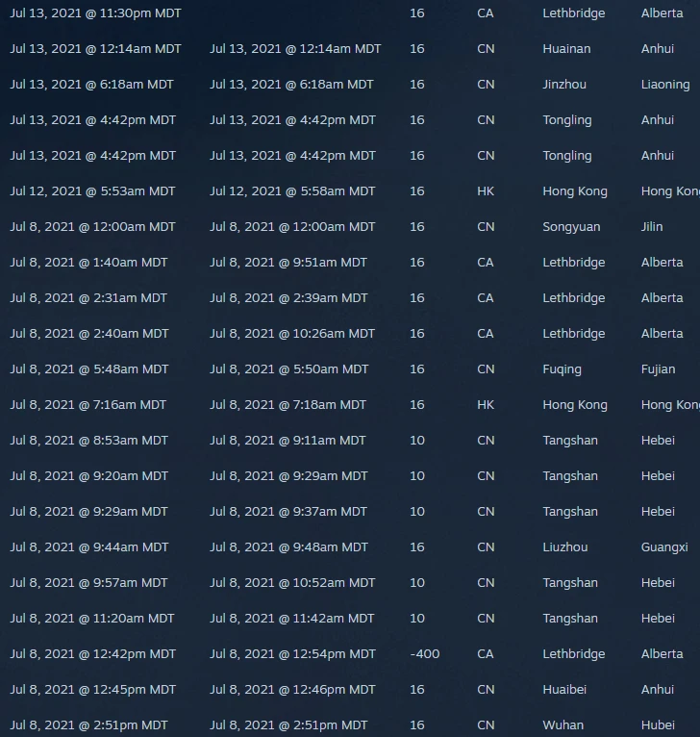Click 'Jul 8, 2021 @ 12:42pm MDT' timestamp
The width and height of the screenshot is (700, 737).
[x=93, y=654]
